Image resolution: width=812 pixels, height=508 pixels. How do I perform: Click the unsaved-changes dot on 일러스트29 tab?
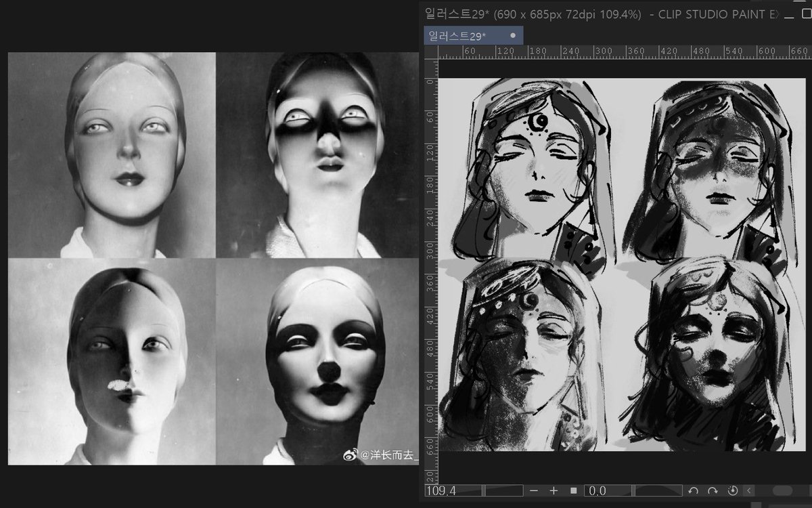[512, 35]
